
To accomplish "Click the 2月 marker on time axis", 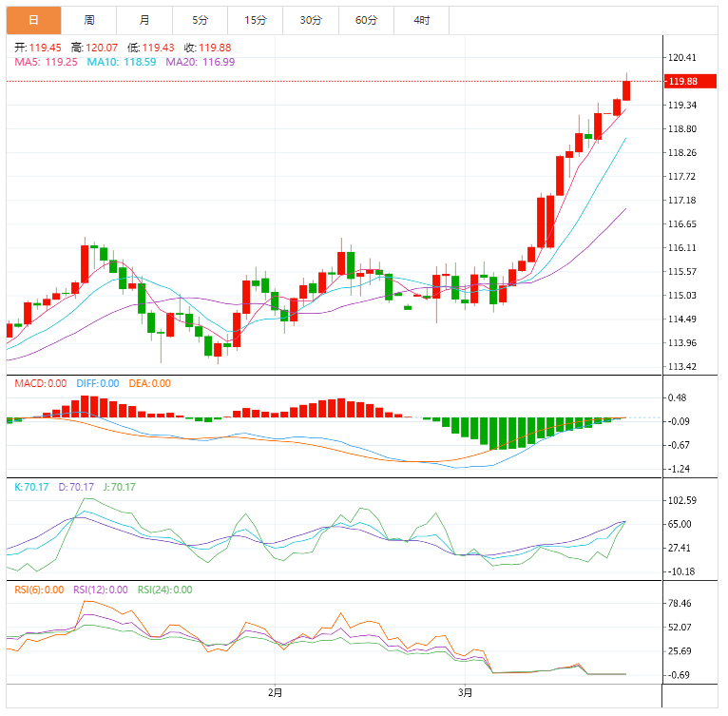I will coord(275,692).
